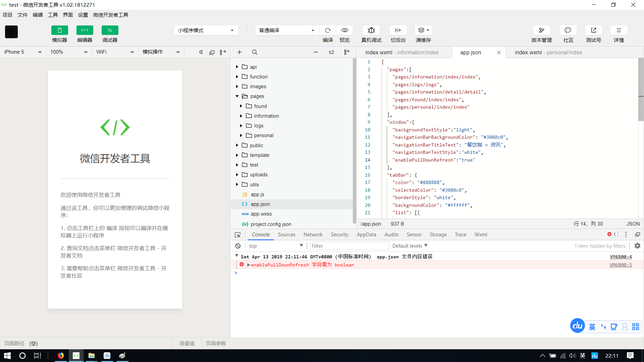
Task: Click the compile (编译) refresh icon
Action: click(x=328, y=30)
